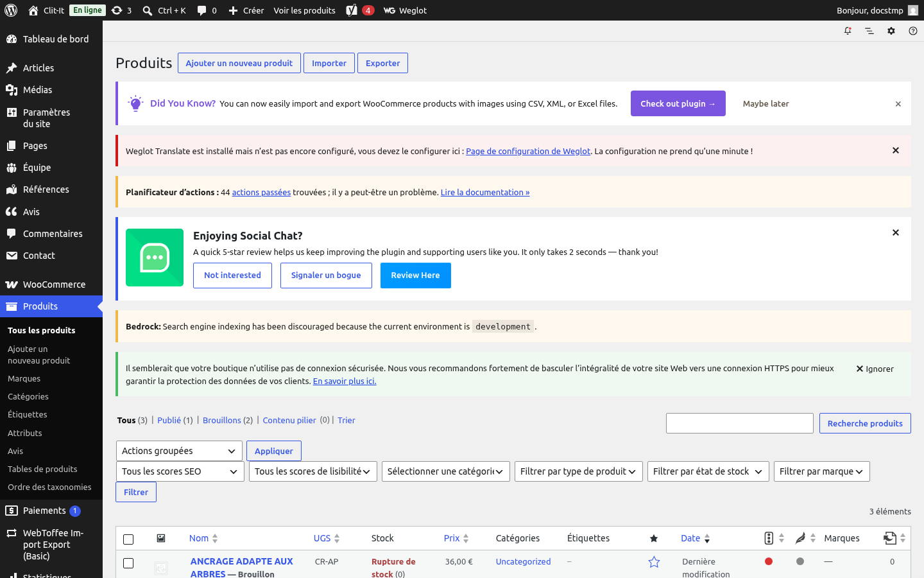Screen dimensions: 924x578
Task: Click the Appliquer button
Action: 274,451
